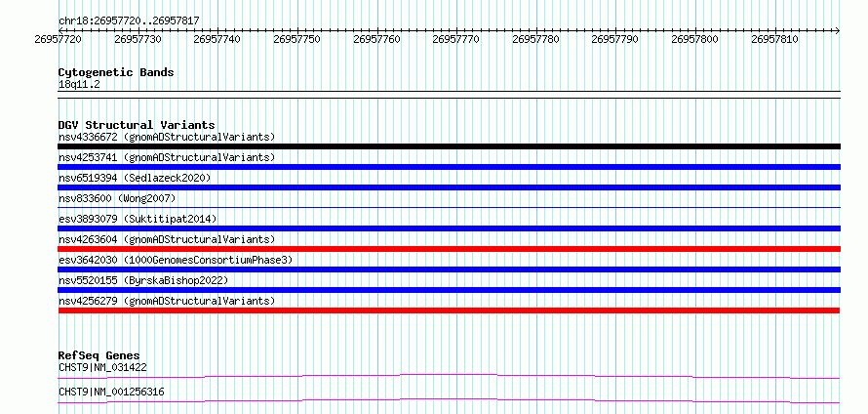Open nsv4253741 (gnomADStructuralVariants) label
Screen dimensions: 868x414
tap(167, 157)
